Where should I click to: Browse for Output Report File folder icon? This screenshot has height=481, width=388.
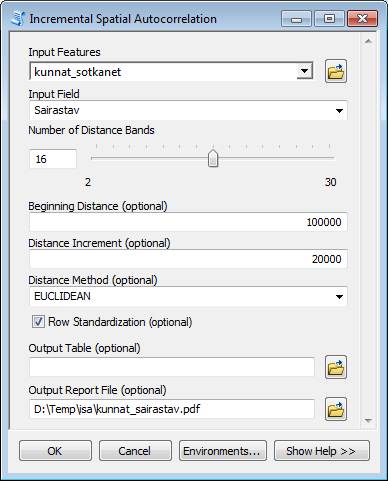(336, 409)
